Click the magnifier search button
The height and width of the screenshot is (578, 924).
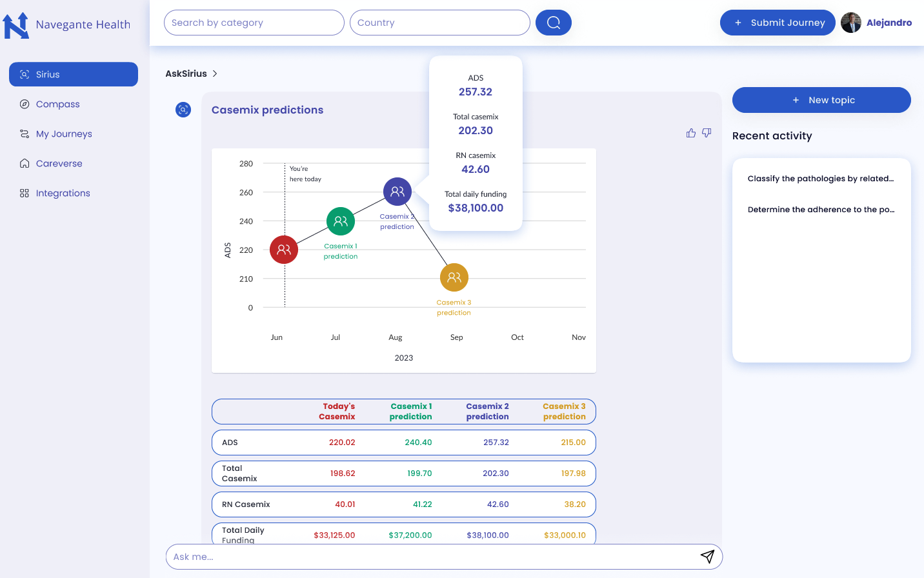point(554,23)
